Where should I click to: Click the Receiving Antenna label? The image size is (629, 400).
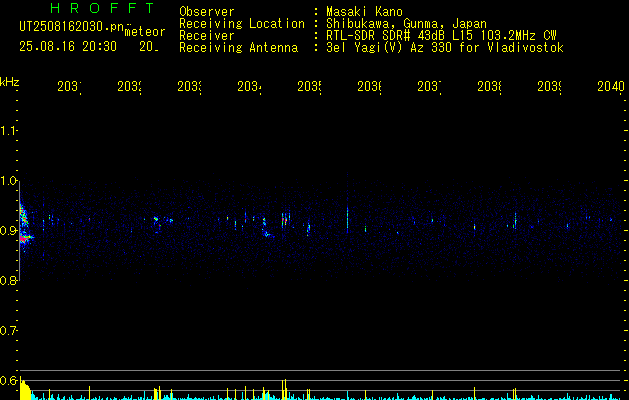point(239,48)
